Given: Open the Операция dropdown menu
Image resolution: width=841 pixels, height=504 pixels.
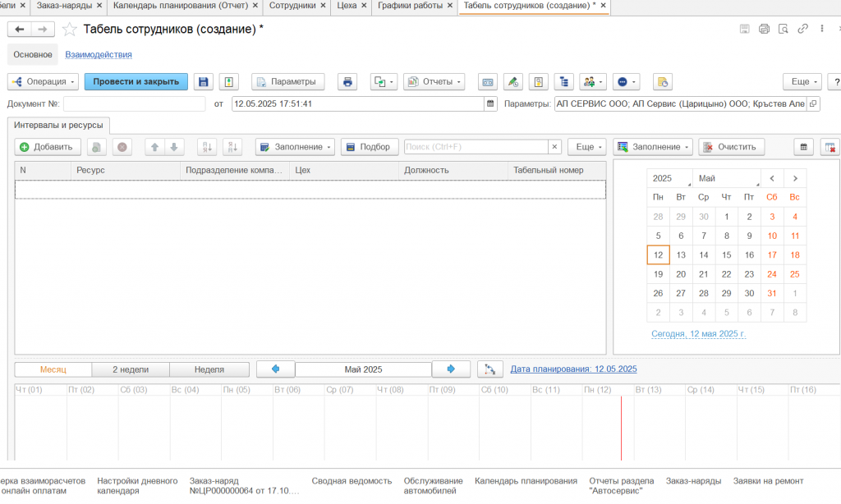Looking at the screenshot, I should point(44,82).
